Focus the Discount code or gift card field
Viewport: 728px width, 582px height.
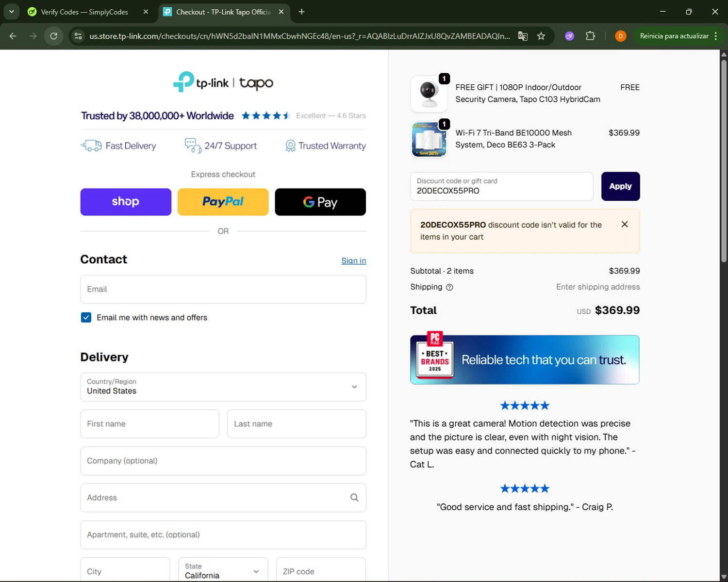(x=502, y=186)
